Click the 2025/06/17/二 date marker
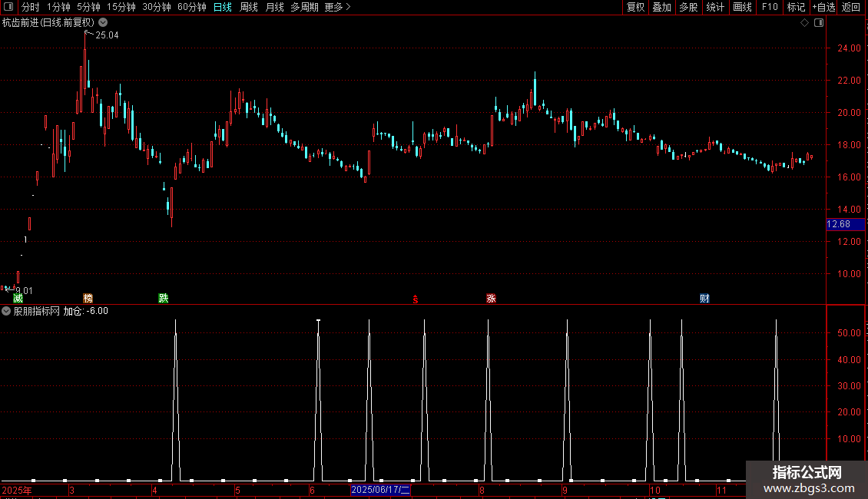 381,490
